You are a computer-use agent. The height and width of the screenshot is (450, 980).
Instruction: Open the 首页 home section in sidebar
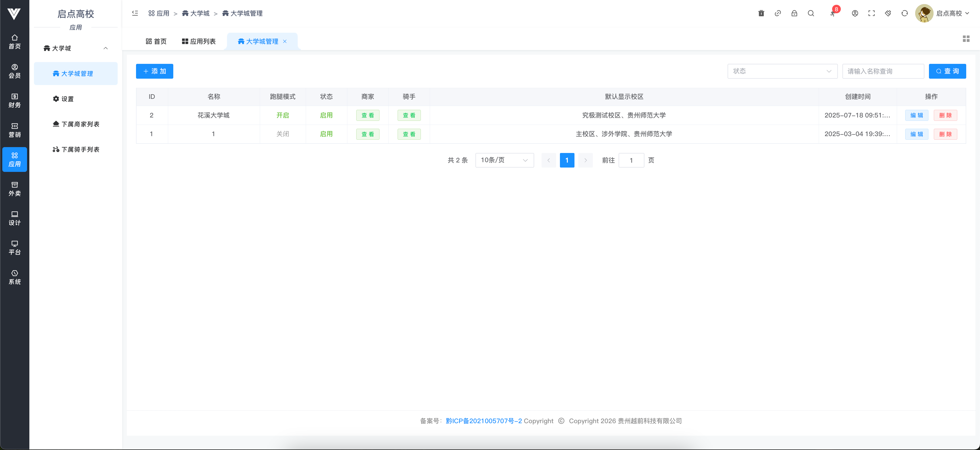tap(15, 41)
